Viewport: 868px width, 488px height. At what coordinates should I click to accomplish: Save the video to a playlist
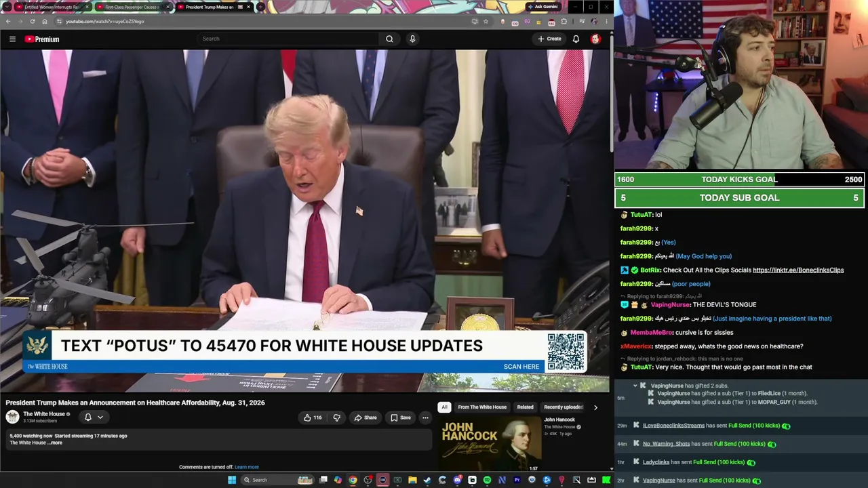tap(401, 418)
